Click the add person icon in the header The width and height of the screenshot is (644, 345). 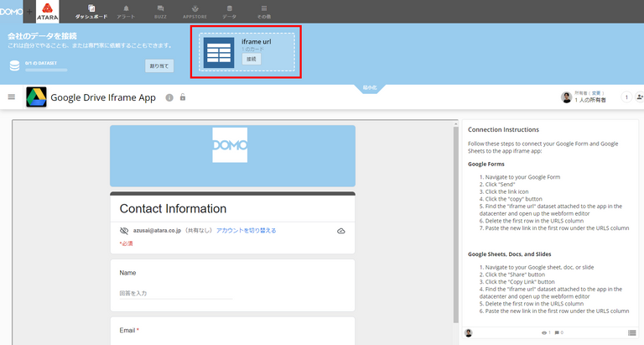pyautogui.click(x=640, y=97)
